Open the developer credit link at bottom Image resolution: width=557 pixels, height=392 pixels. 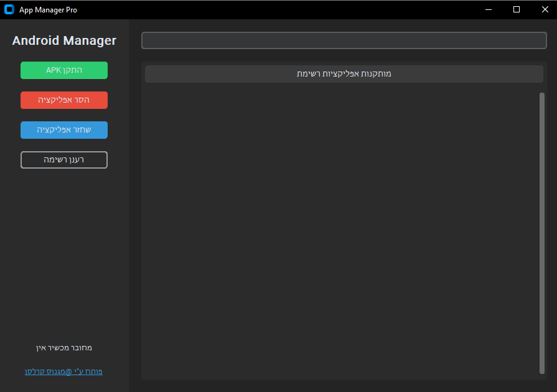pos(63,371)
